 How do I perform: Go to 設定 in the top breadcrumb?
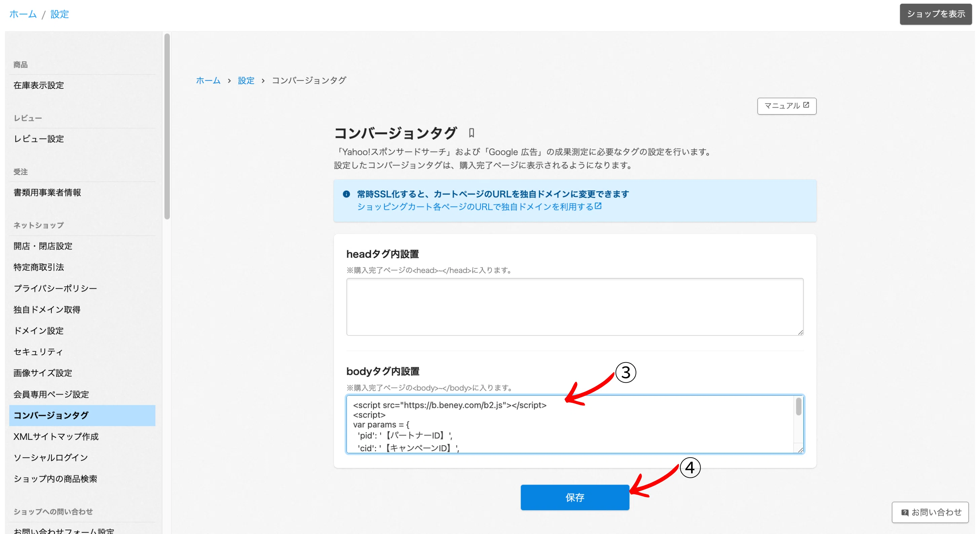point(60,14)
